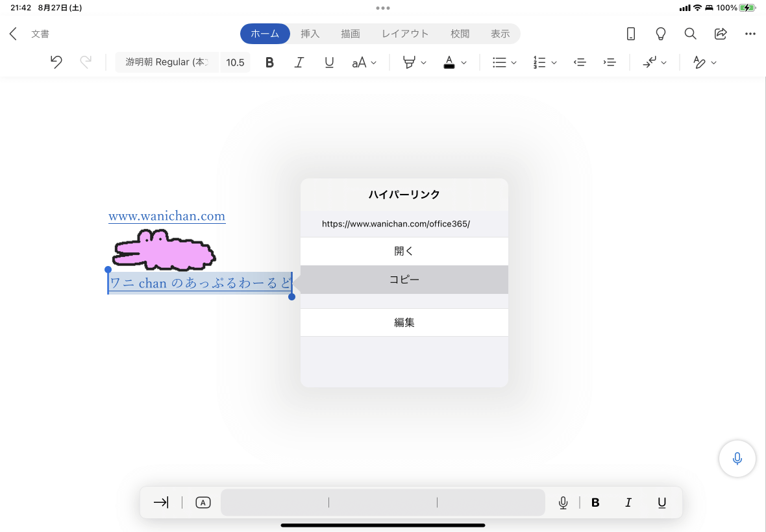766x532 pixels.
Task: Tap the Wi-Fi status icon
Action: (697, 8)
